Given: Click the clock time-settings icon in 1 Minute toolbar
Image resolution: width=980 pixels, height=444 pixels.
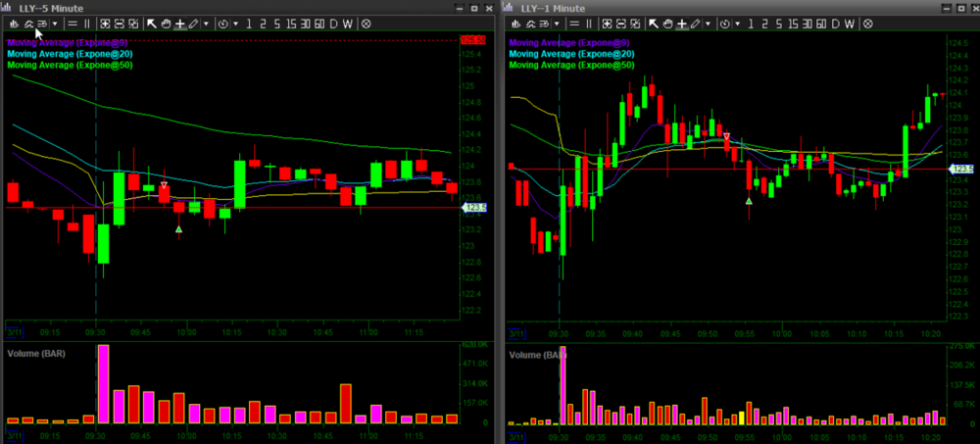Looking at the screenshot, I should pyautogui.click(x=725, y=23).
